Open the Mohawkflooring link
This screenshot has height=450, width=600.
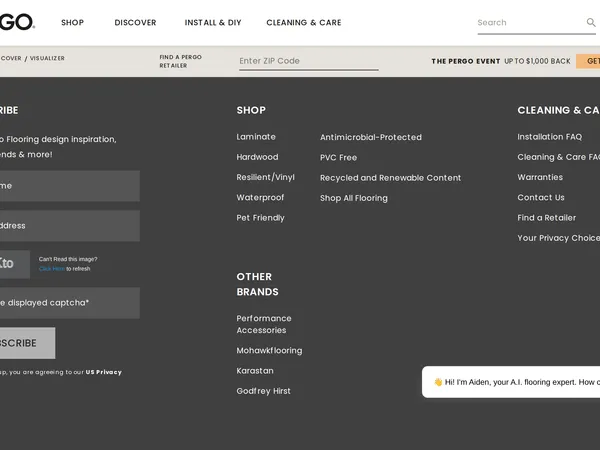269,351
